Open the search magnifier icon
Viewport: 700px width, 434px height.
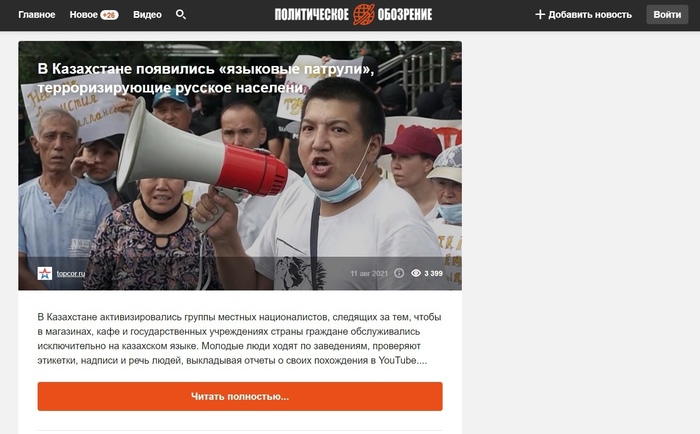coord(181,15)
